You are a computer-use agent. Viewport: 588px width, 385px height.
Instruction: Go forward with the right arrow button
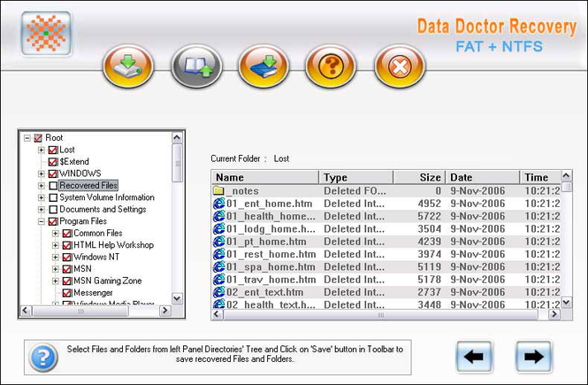tap(534, 357)
